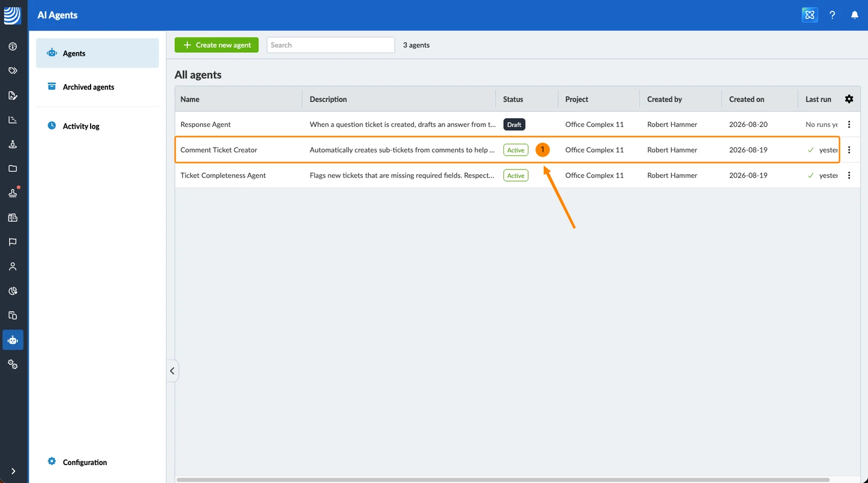
Task: Click Create new agent button
Action: pyautogui.click(x=216, y=45)
